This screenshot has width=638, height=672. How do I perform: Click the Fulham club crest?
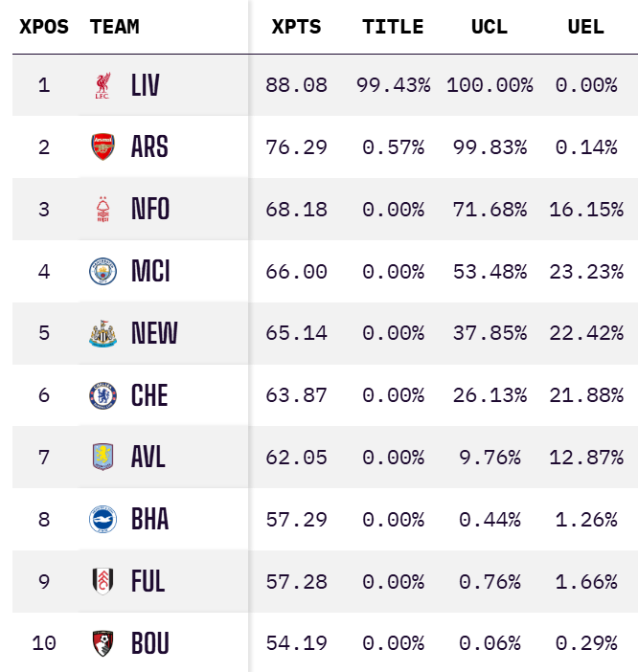102,581
